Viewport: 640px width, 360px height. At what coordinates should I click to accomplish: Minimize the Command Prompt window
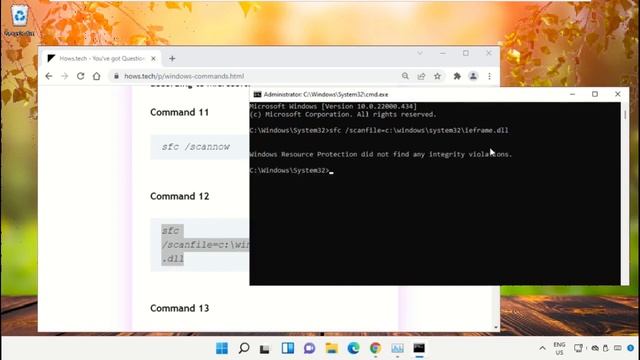(572, 94)
